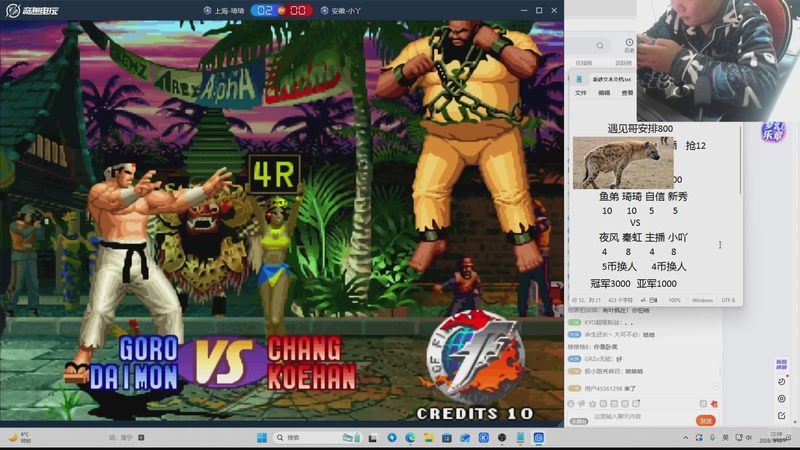
Task: Click the moon icon with red dot
Action: (782, 381)
